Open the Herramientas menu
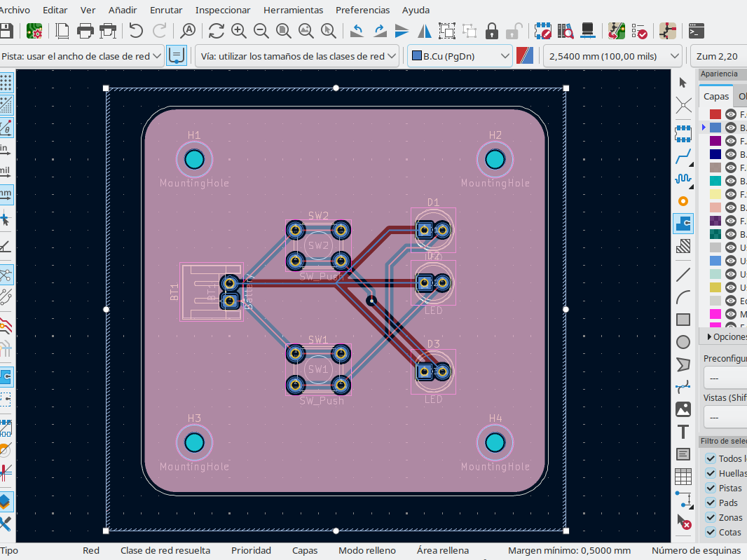Image resolution: width=747 pixels, height=560 pixels. point(293,10)
